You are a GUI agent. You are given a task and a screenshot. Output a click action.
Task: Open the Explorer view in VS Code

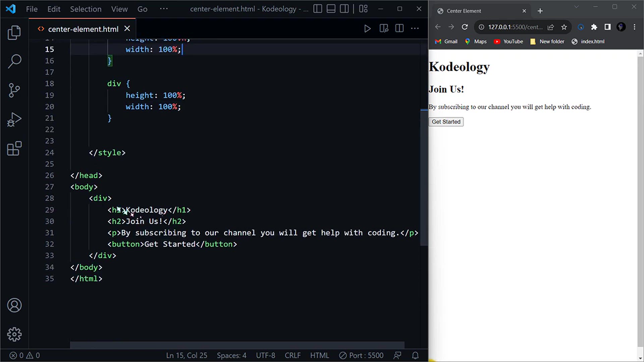(x=14, y=33)
